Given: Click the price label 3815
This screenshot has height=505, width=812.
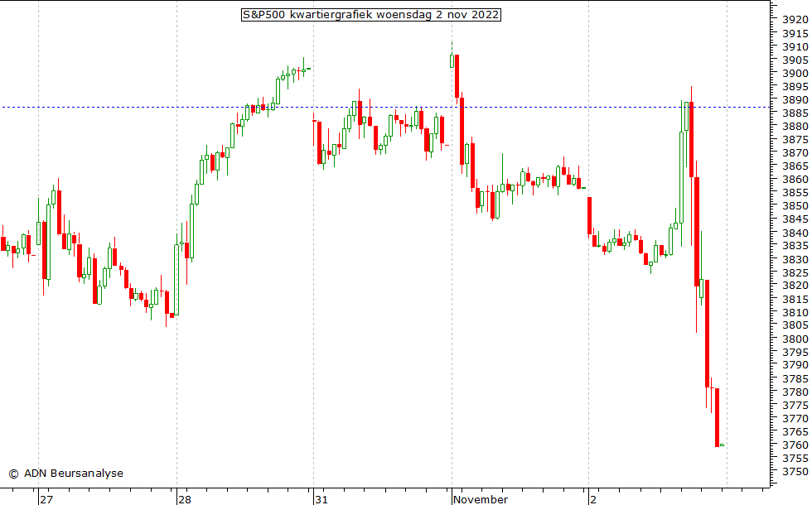Looking at the screenshot, I should pos(795,299).
